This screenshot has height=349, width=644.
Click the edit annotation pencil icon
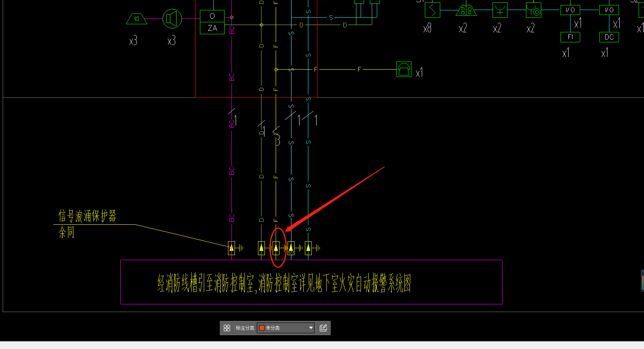pyautogui.click(x=323, y=328)
